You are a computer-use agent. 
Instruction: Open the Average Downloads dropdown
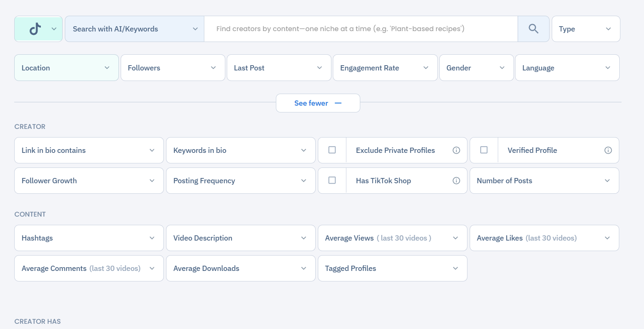tap(241, 268)
